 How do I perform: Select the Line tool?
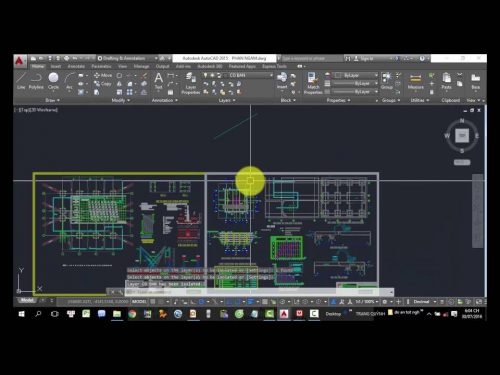(x=21, y=81)
